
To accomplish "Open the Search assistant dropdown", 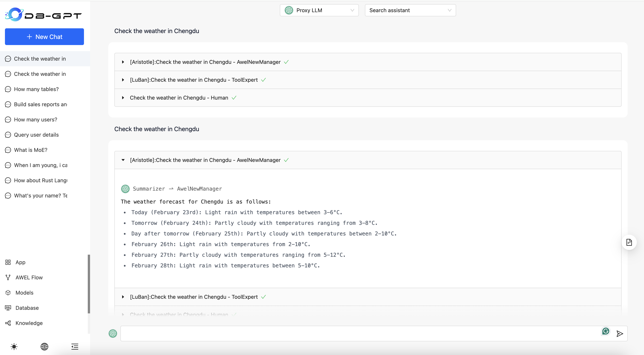I will [x=410, y=10].
